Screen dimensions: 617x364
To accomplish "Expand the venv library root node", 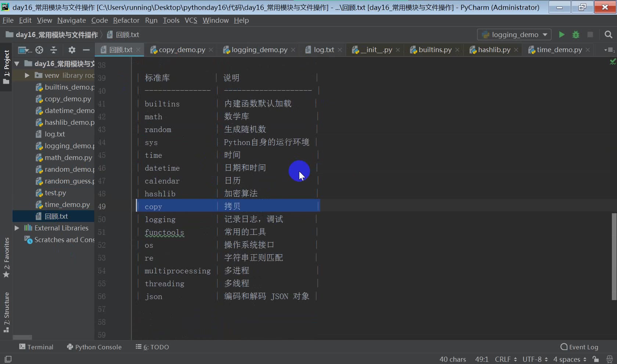I will coord(26,75).
